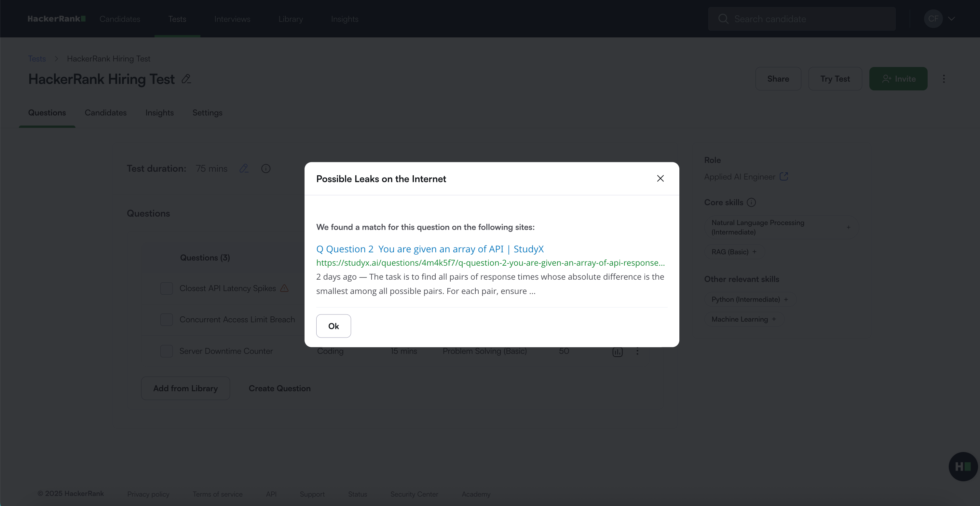
Task: Check the Closest API Latency Spikes checkbox
Action: [166, 288]
